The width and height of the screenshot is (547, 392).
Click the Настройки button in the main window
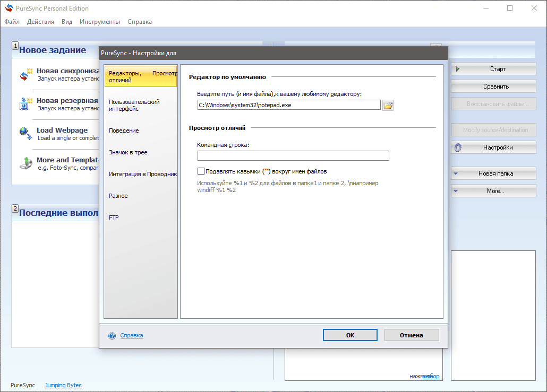(493, 147)
